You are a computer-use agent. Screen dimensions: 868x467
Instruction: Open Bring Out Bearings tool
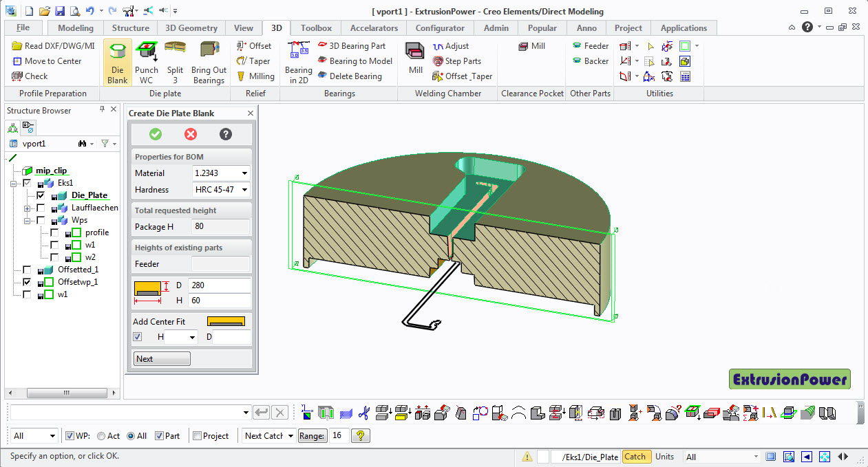tap(209, 62)
